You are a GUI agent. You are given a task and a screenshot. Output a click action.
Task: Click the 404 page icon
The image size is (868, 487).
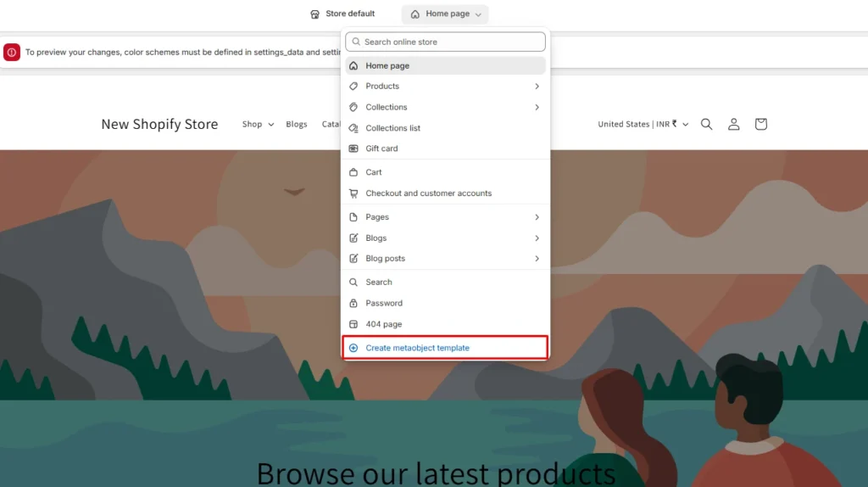point(353,324)
